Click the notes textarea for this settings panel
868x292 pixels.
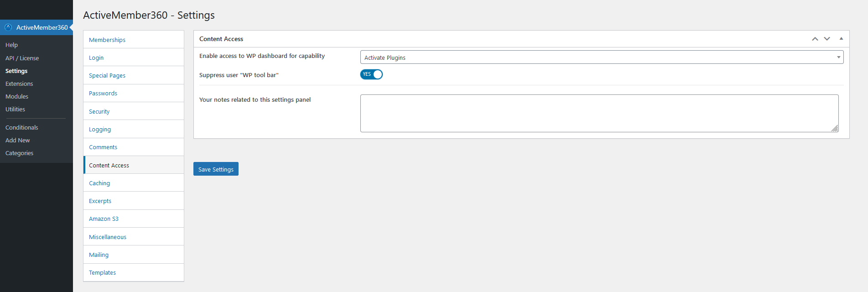599,113
